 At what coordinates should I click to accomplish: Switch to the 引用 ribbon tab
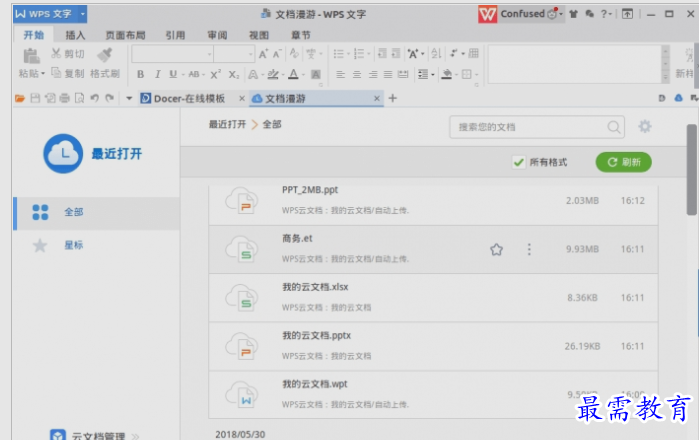175,35
